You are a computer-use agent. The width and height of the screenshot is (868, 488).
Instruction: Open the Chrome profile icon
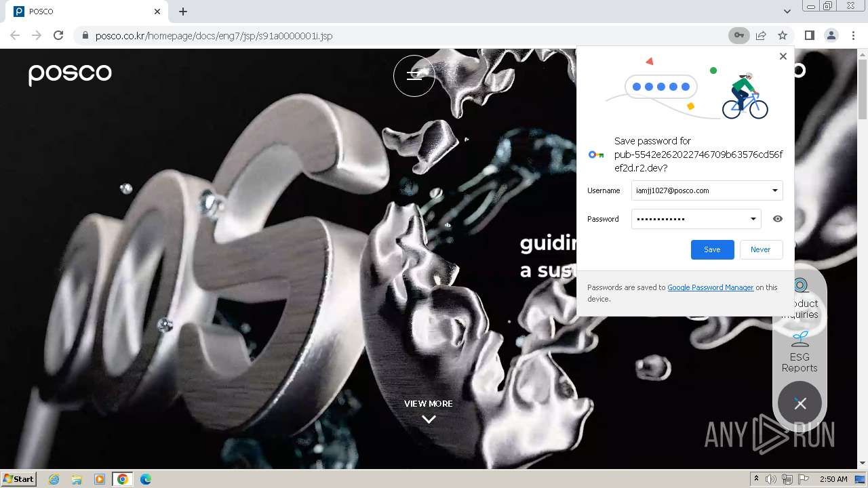[831, 35]
